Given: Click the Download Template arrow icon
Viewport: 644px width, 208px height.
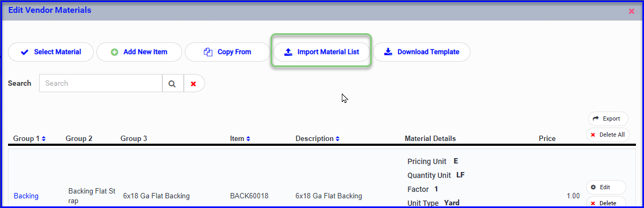Looking at the screenshot, I should click(x=388, y=52).
